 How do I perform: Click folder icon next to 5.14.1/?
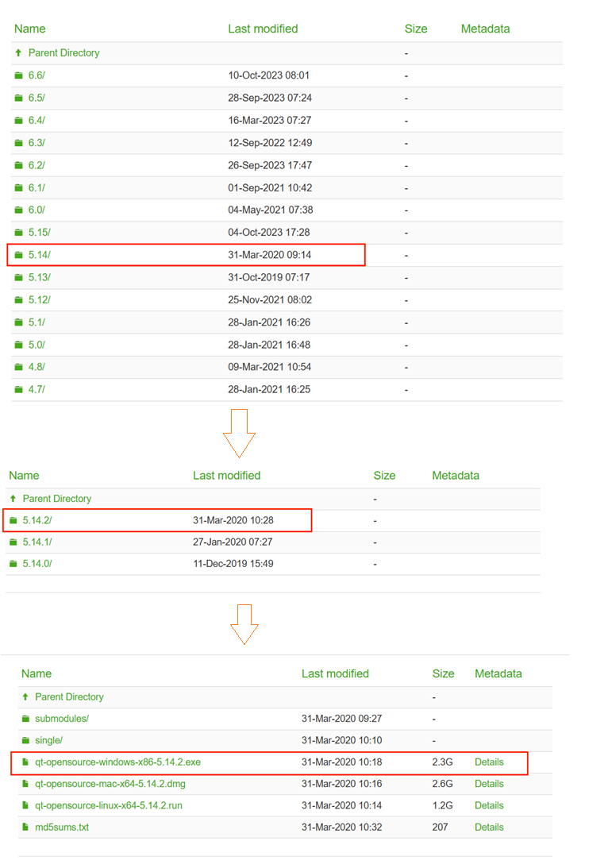(x=13, y=542)
